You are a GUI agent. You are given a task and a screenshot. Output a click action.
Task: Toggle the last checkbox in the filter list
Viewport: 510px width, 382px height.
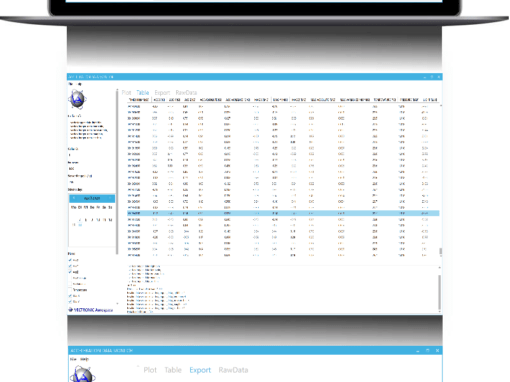[x=70, y=302]
